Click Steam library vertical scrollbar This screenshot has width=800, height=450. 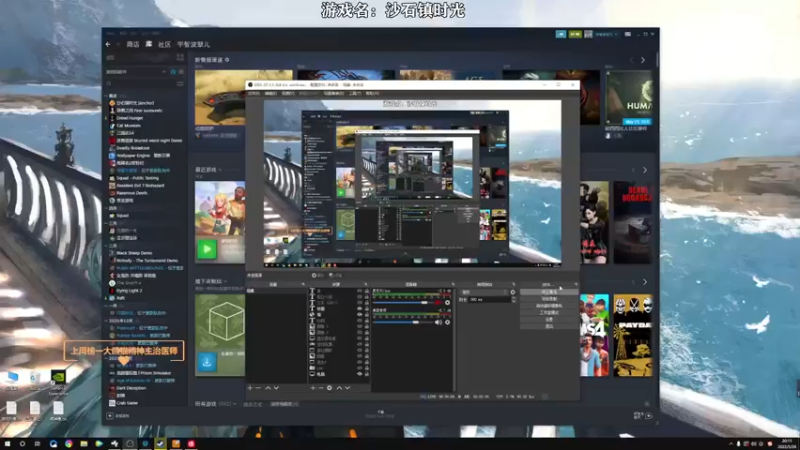click(x=657, y=59)
